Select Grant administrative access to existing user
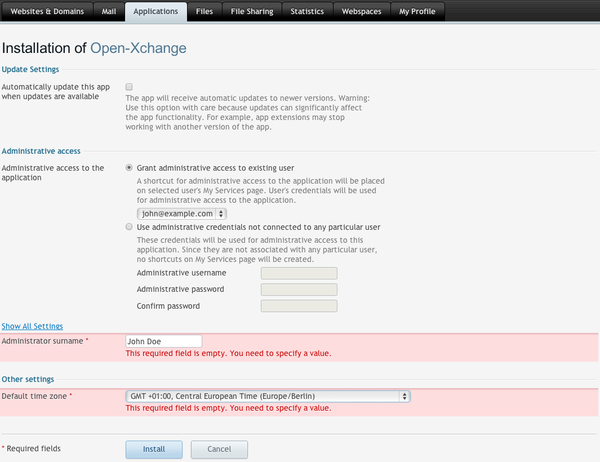 pyautogui.click(x=129, y=168)
